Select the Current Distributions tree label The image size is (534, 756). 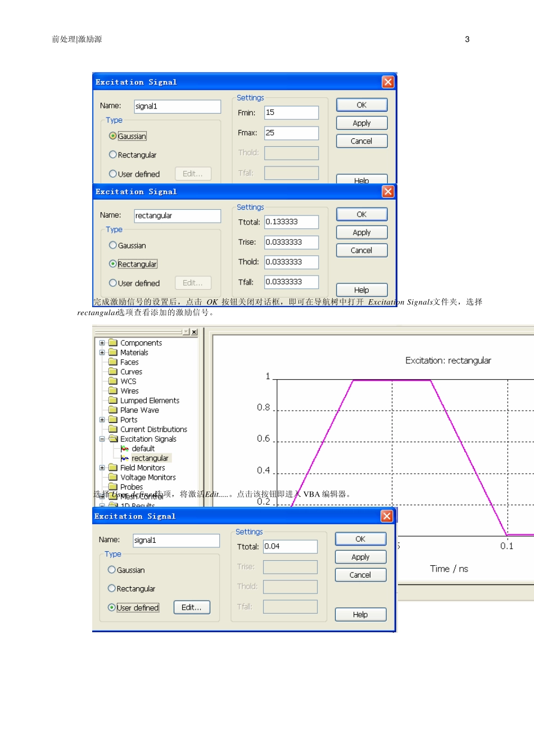pos(153,429)
